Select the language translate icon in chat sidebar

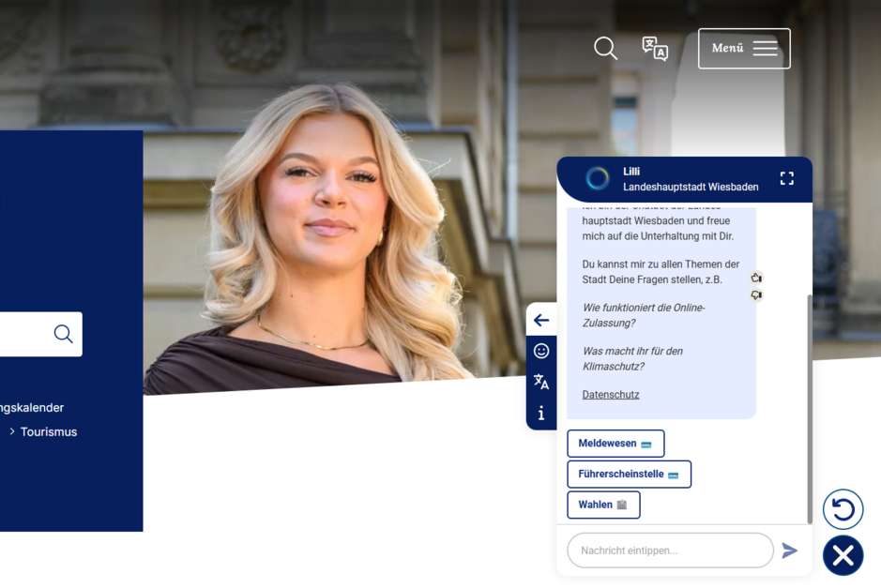pyautogui.click(x=541, y=381)
